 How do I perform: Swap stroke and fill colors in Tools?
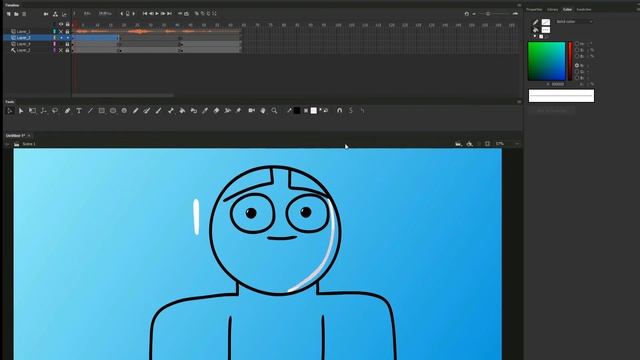tap(326, 111)
